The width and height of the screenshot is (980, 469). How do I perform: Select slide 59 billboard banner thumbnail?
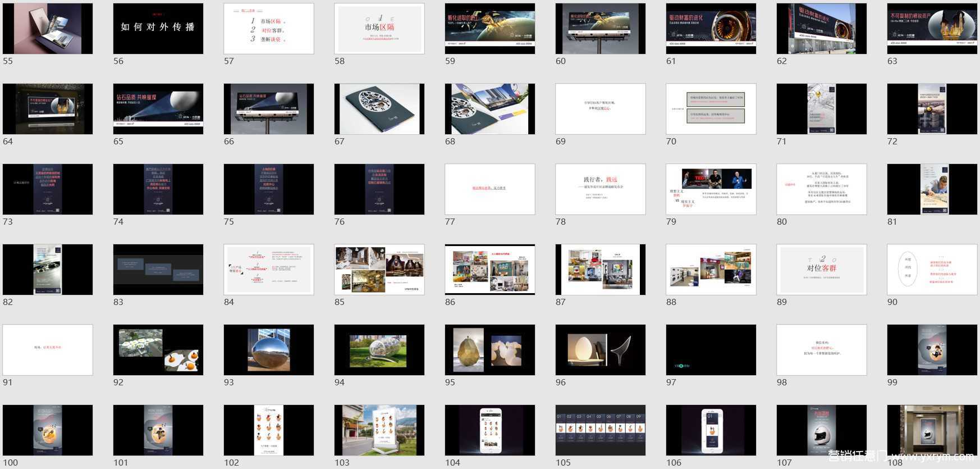[x=490, y=29]
